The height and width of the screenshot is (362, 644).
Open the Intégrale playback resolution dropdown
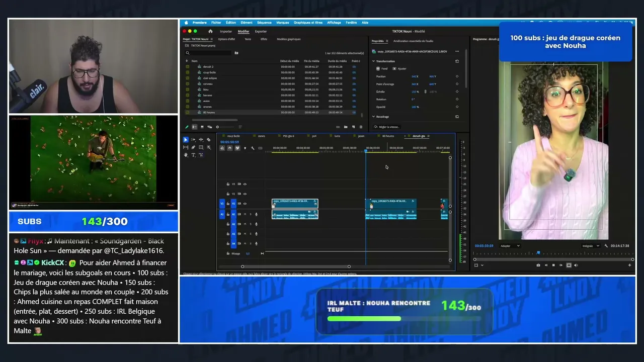pyautogui.click(x=591, y=246)
